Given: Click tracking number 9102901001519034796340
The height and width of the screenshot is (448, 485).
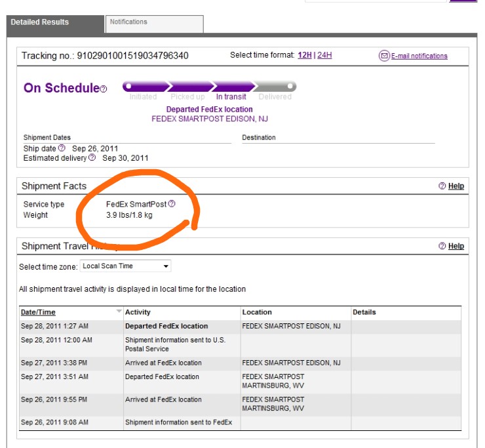Looking at the screenshot, I should (x=132, y=56).
